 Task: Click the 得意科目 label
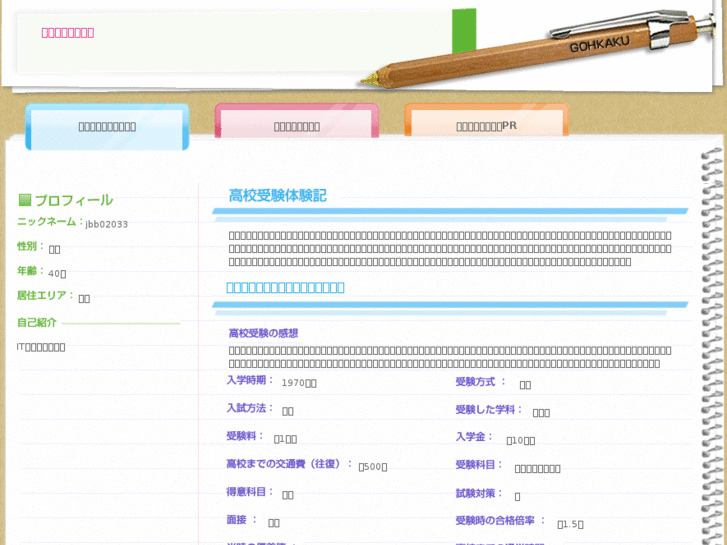(249, 492)
